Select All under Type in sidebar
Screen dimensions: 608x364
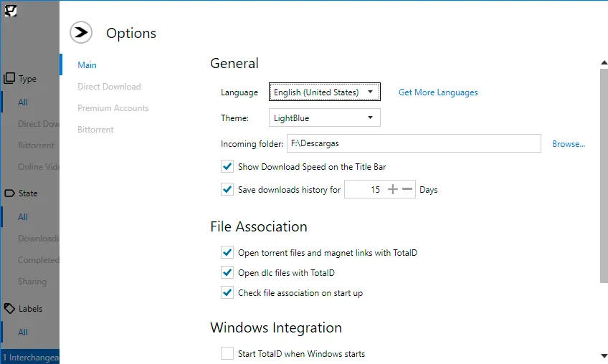click(23, 102)
